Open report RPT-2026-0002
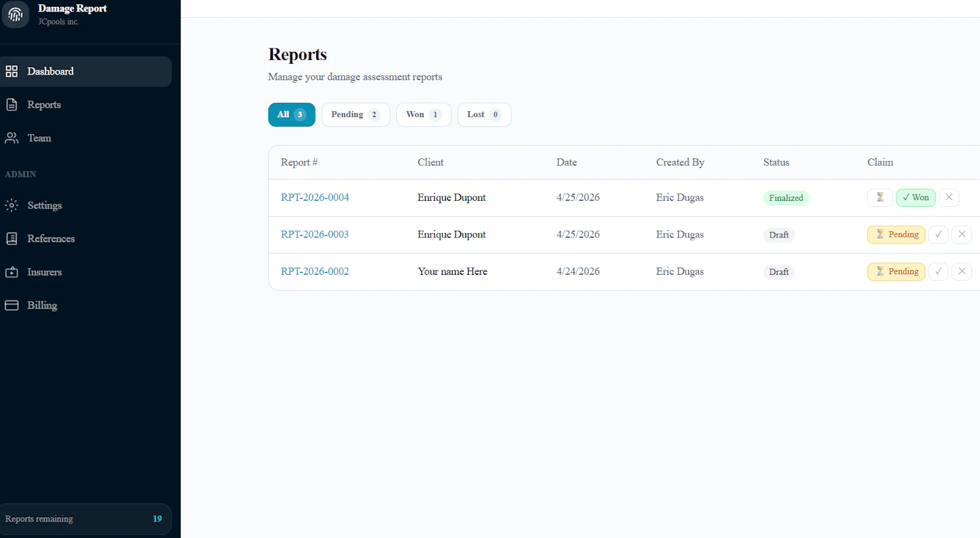980x538 pixels. (315, 272)
